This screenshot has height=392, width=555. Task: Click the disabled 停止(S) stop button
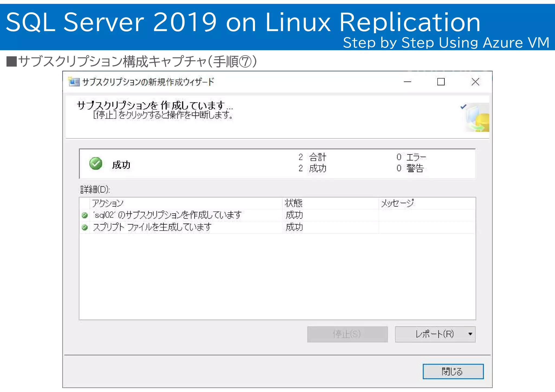click(x=347, y=334)
